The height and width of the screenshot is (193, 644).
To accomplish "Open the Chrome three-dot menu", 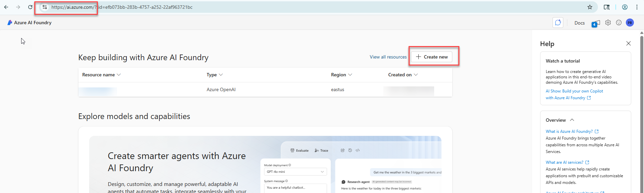I will tap(637, 7).
